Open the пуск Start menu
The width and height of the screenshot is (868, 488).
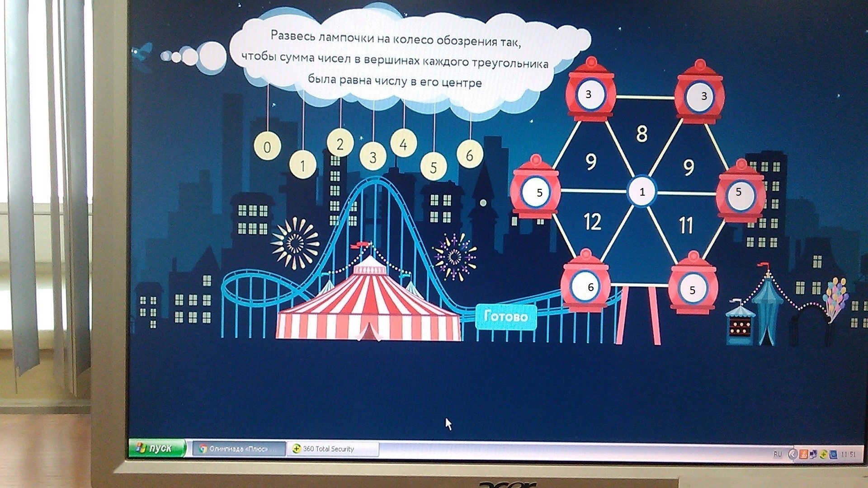(x=157, y=448)
